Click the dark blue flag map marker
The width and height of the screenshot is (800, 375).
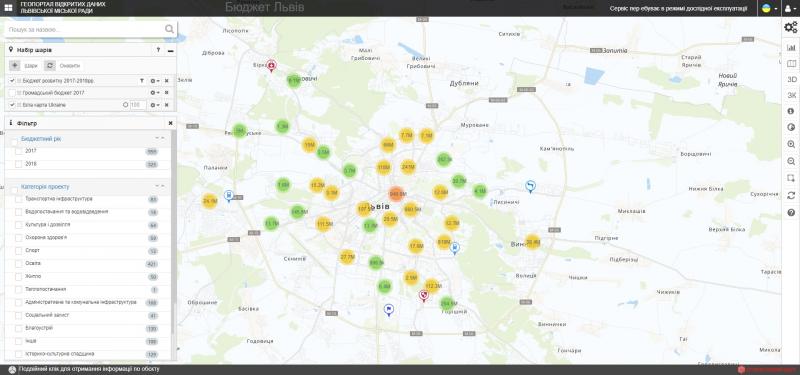[x=389, y=310]
